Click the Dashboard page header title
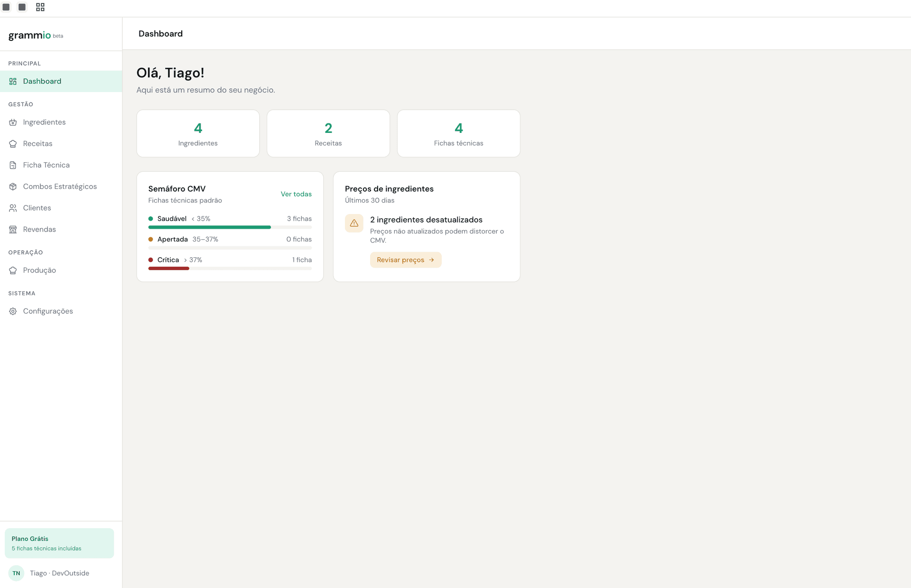Screen dimensions: 911x588 160,34
